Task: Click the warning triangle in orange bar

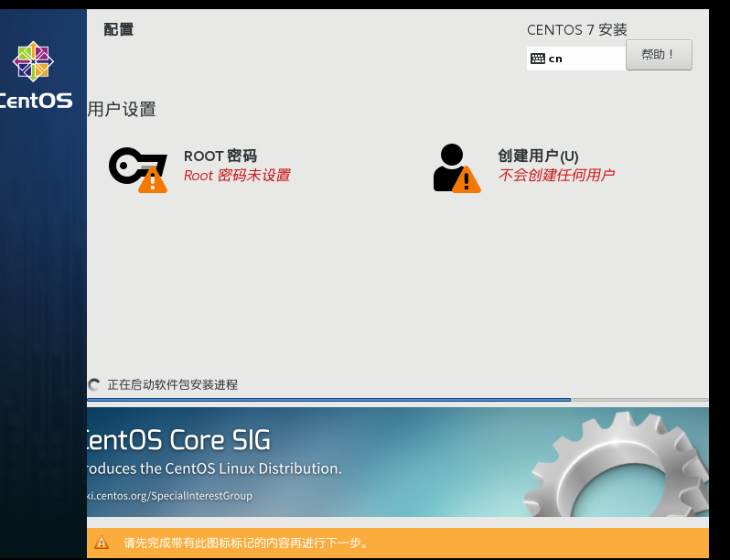Action: (101, 543)
